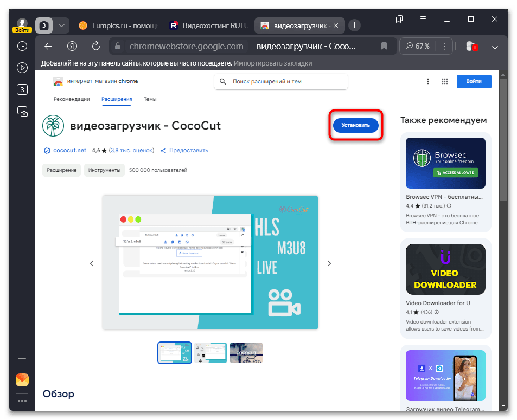
Task: Open the Telegram Downloader recommendation card
Action: click(446, 378)
